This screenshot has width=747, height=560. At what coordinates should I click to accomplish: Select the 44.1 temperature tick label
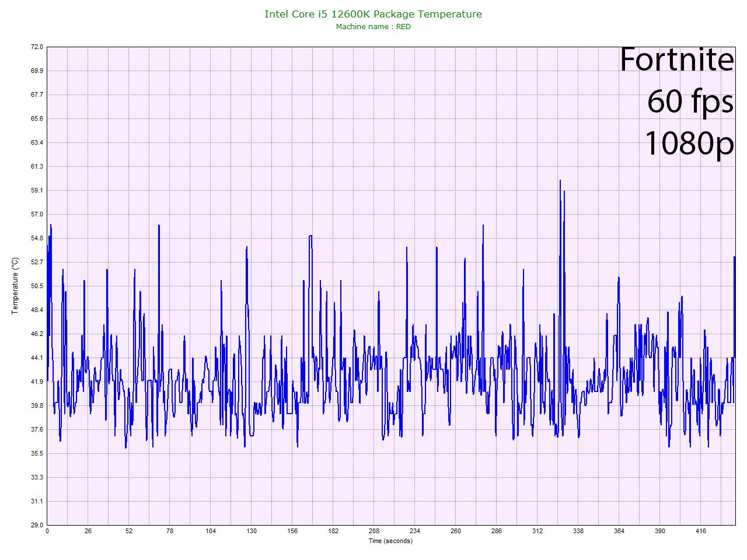click(37, 358)
